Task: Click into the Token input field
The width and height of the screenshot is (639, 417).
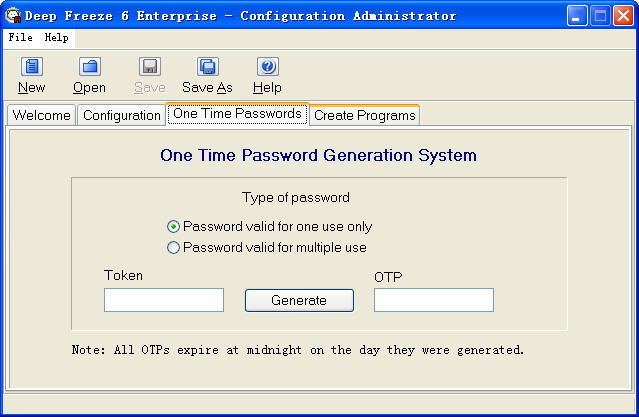Action: [x=164, y=300]
